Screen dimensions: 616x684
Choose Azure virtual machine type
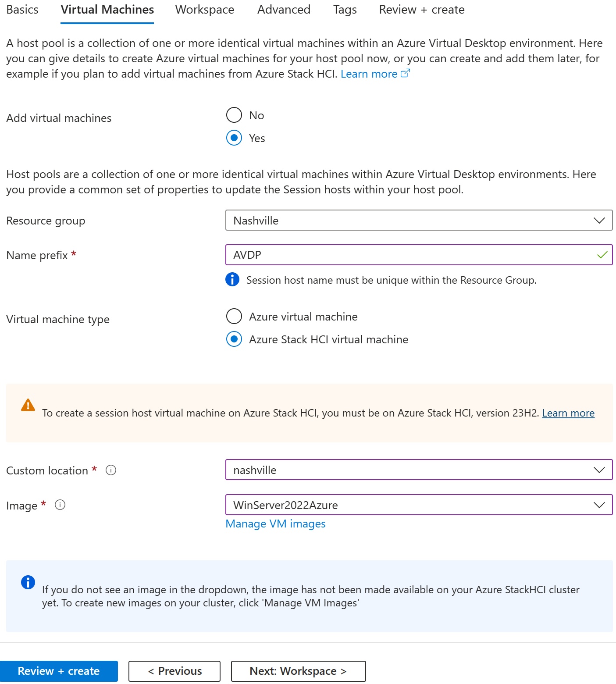[234, 316]
